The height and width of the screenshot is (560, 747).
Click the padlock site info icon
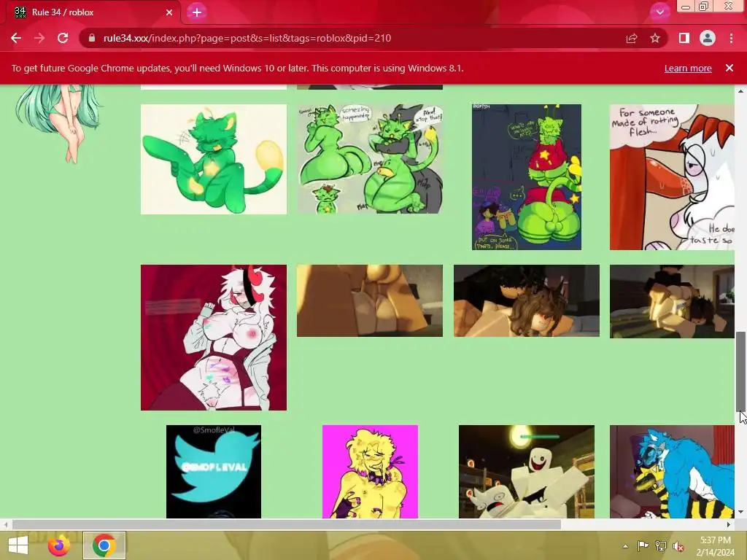click(92, 38)
